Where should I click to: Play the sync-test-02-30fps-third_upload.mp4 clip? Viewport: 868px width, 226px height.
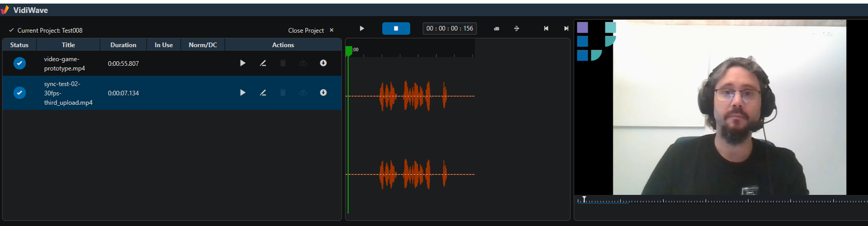[243, 93]
